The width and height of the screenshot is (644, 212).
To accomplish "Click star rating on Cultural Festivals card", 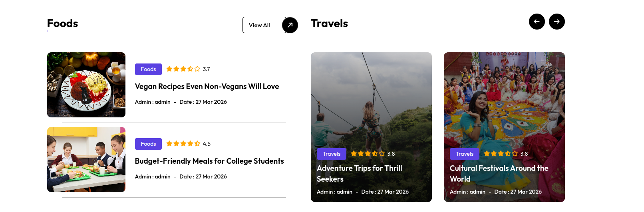I will [501, 154].
